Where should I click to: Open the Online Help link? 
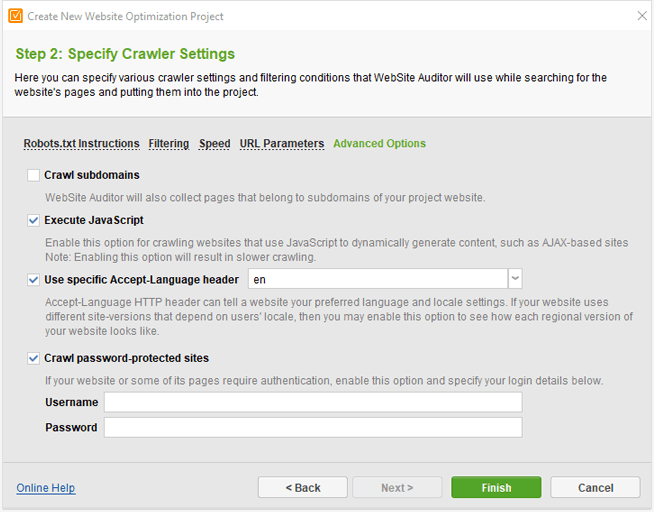point(46,488)
